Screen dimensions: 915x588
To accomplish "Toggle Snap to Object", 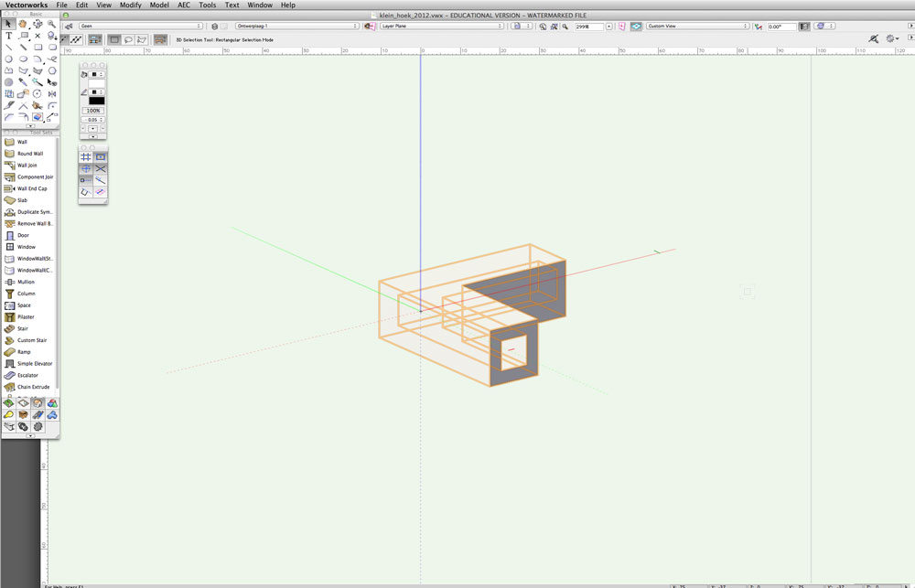I will pos(101,157).
